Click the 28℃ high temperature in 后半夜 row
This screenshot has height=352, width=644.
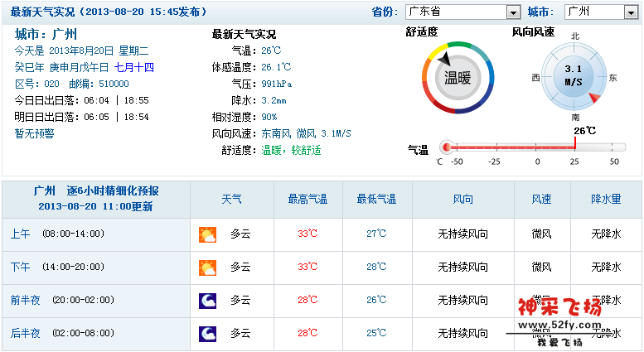[x=307, y=333]
